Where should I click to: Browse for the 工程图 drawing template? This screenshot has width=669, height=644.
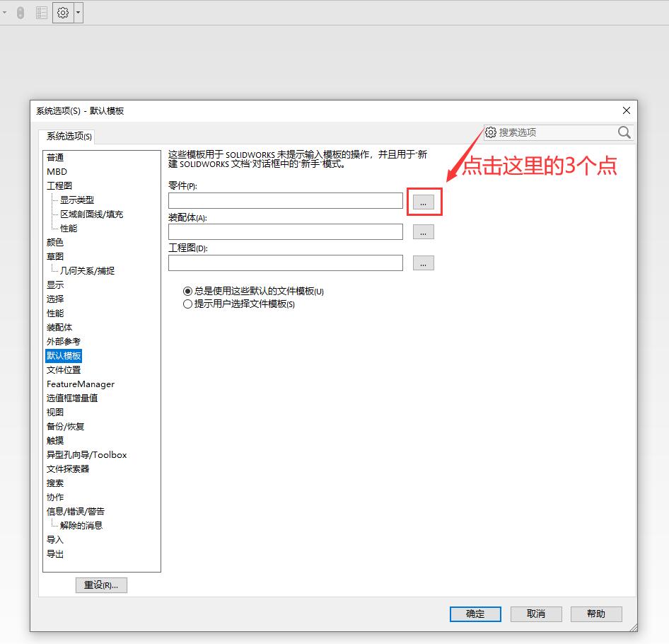pos(423,263)
